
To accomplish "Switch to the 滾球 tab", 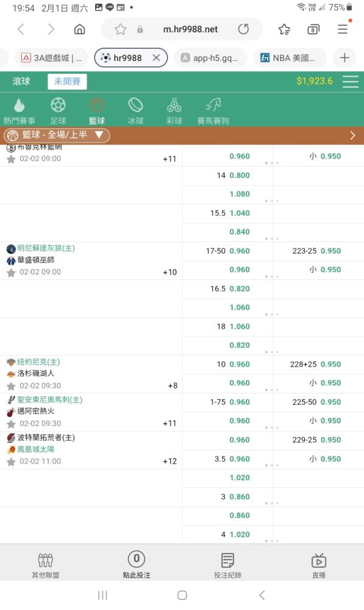I will pos(21,81).
